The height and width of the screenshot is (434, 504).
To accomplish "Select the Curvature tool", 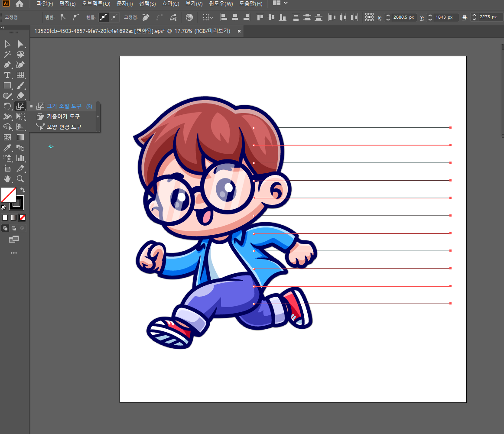I will [20, 65].
